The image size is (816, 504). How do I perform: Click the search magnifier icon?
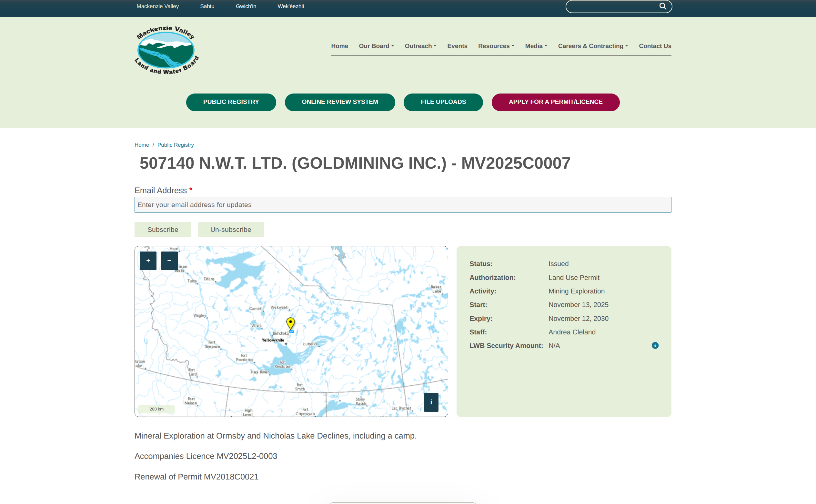pyautogui.click(x=663, y=6)
